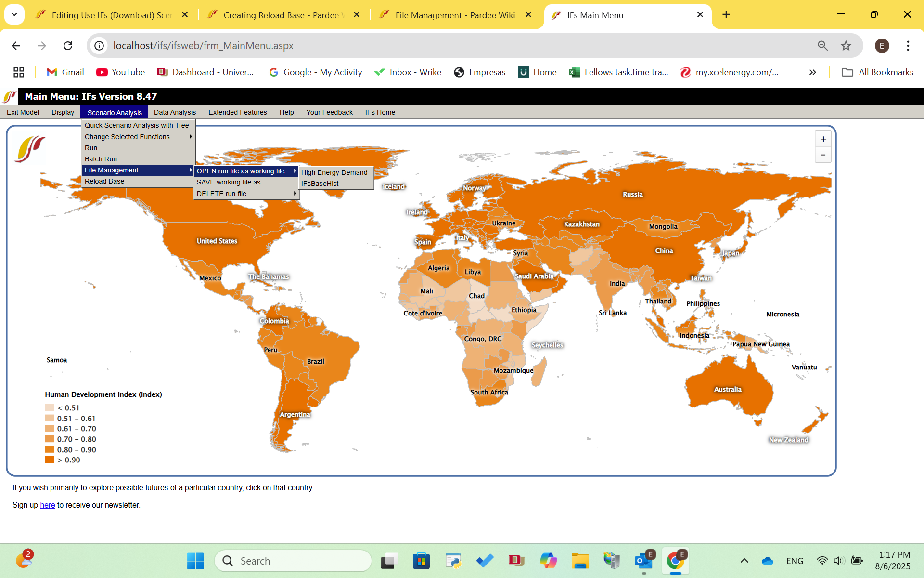Reload the page with the refresh icon
The image size is (924, 578).
click(68, 46)
